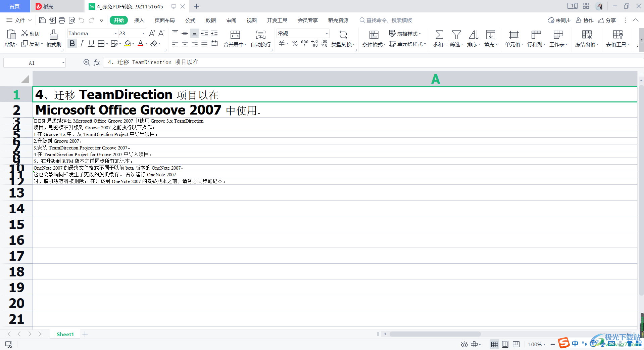The width and height of the screenshot is (644, 350).
Task: Increase decimal places icon
Action: point(314,43)
